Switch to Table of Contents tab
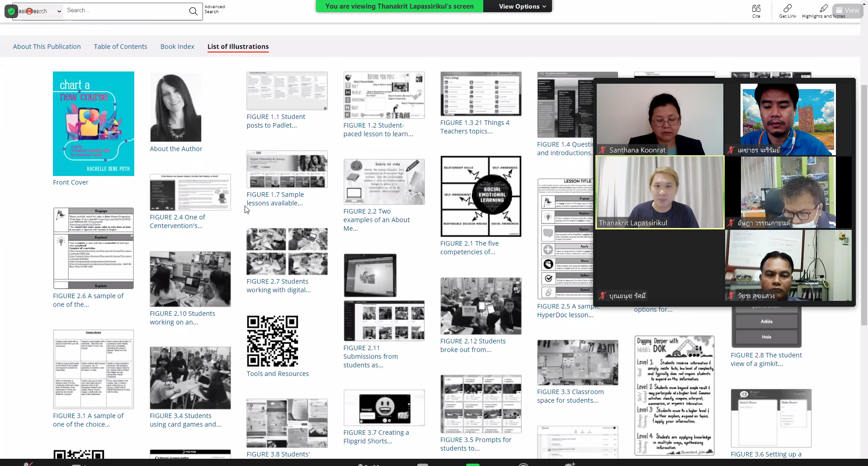868x466 pixels. [x=120, y=47]
